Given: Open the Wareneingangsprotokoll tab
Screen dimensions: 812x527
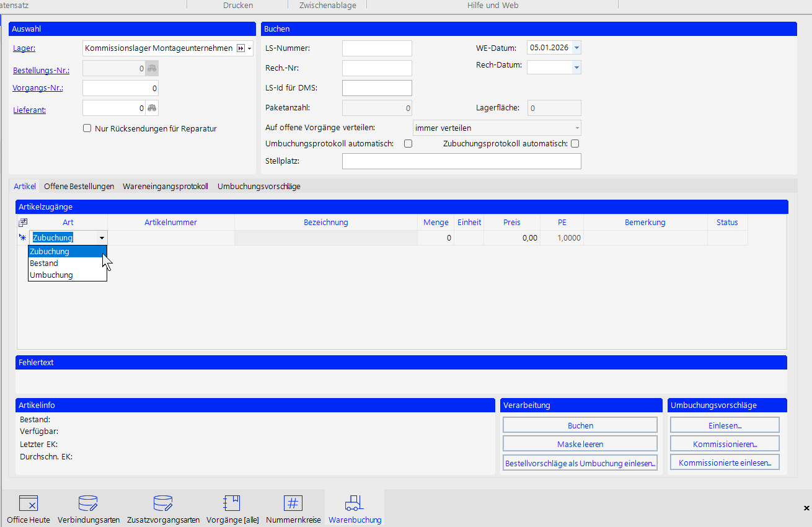Looking at the screenshot, I should pyautogui.click(x=165, y=186).
